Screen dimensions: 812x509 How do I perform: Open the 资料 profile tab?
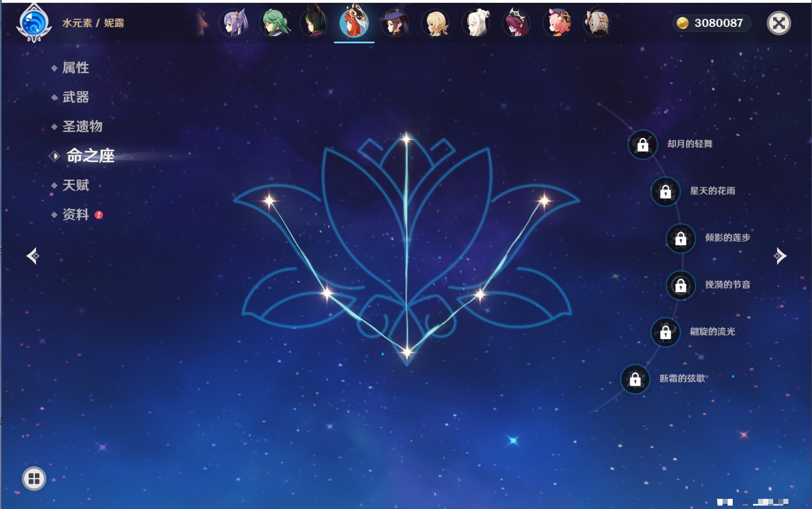click(x=75, y=214)
